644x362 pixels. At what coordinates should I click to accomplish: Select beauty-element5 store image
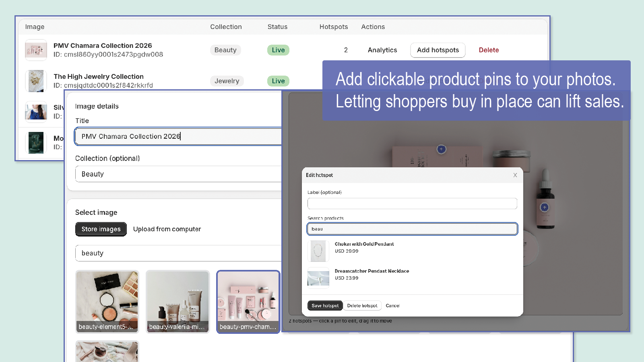[x=107, y=302]
